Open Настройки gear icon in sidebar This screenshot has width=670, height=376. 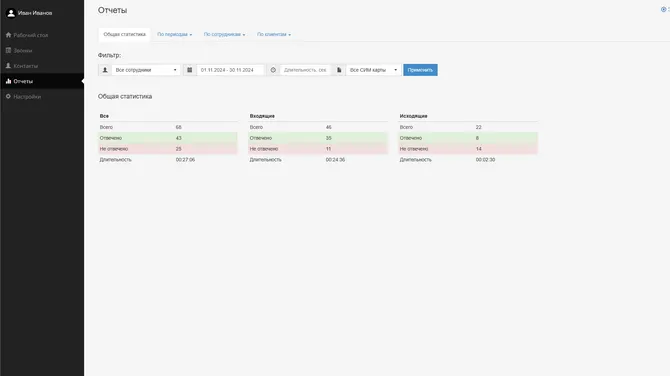click(8, 97)
